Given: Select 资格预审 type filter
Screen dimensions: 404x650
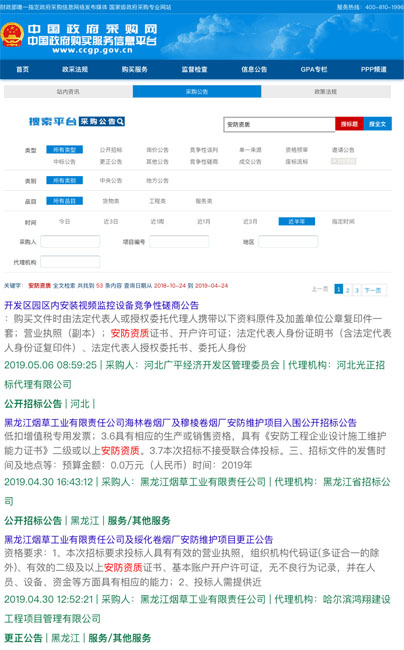Looking at the screenshot, I should tap(297, 150).
